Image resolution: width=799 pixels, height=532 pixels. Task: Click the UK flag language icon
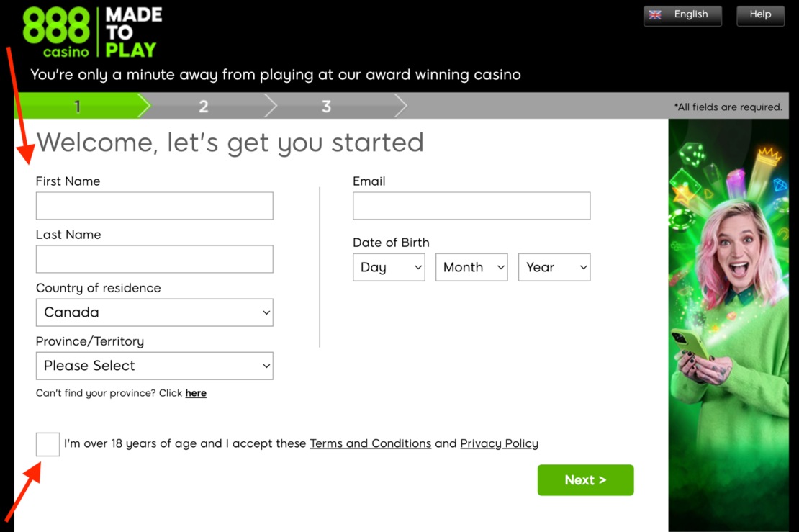click(655, 15)
